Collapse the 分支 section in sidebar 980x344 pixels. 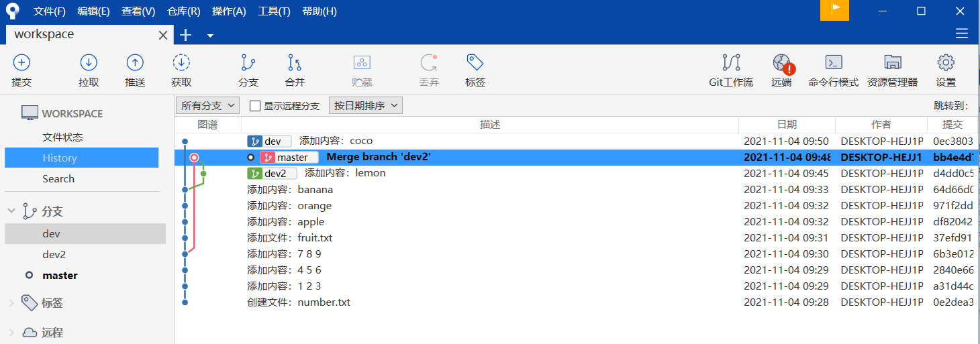pos(11,211)
